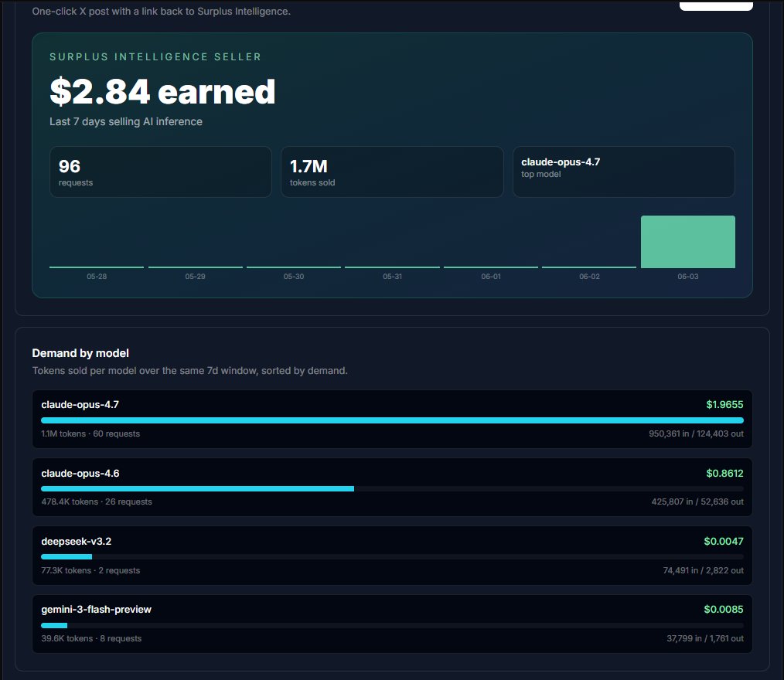784x680 pixels.
Task: Click the 05-28 date label
Action: coord(97,277)
